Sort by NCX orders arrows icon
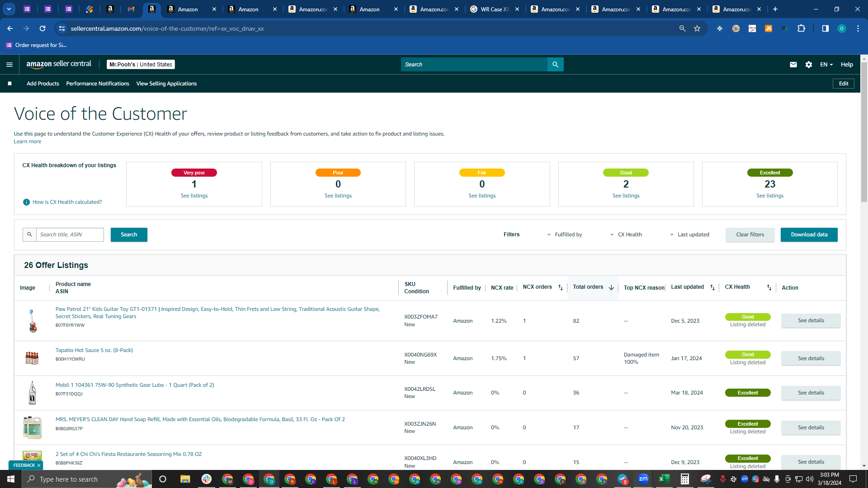 [560, 287]
